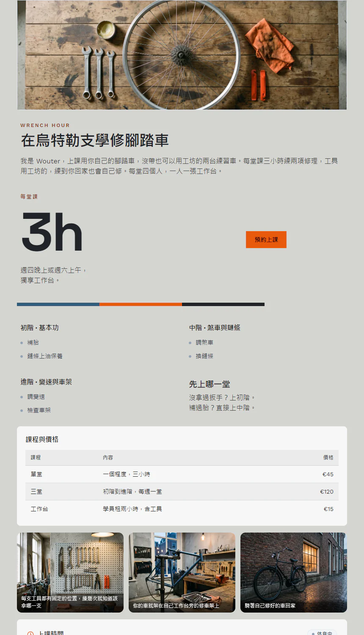Select the 進階 · 變速與車架 section heading
Screen dimensions: 364x635
[46, 382]
